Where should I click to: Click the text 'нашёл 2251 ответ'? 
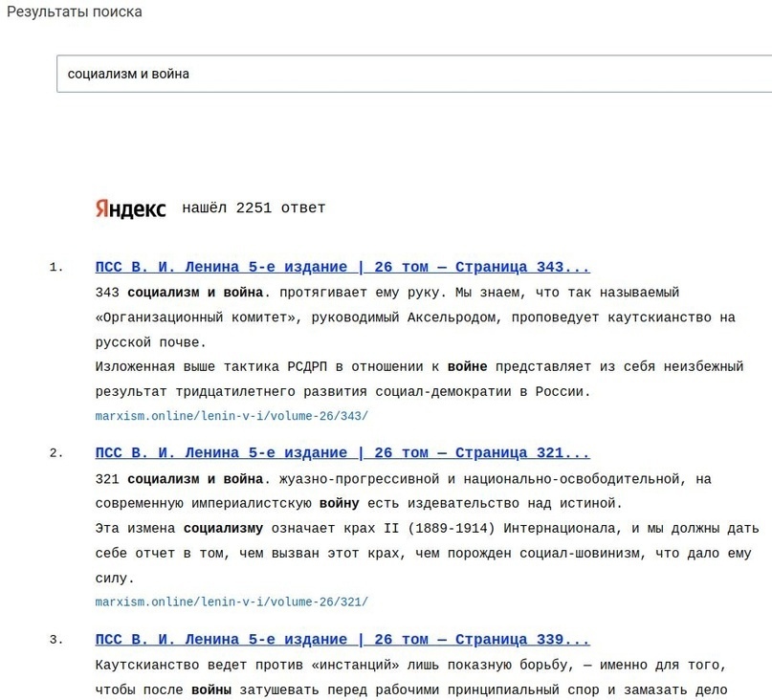click(254, 208)
